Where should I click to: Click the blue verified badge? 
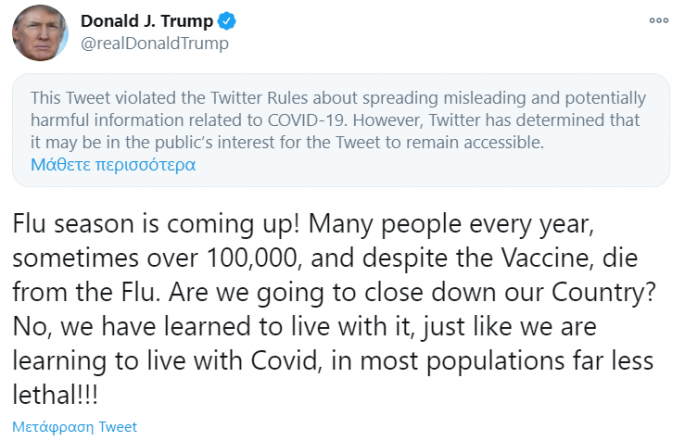pos(227,21)
